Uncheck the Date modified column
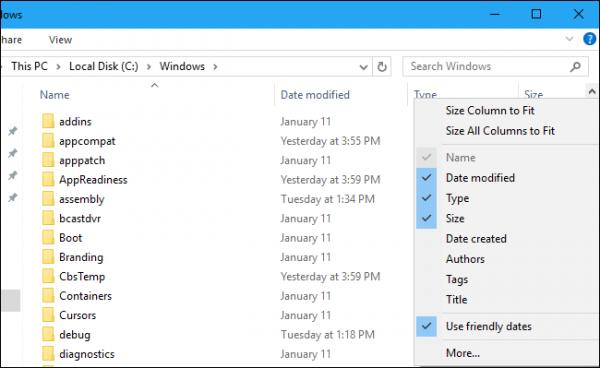Screen dimensions: 600x368 [480, 178]
